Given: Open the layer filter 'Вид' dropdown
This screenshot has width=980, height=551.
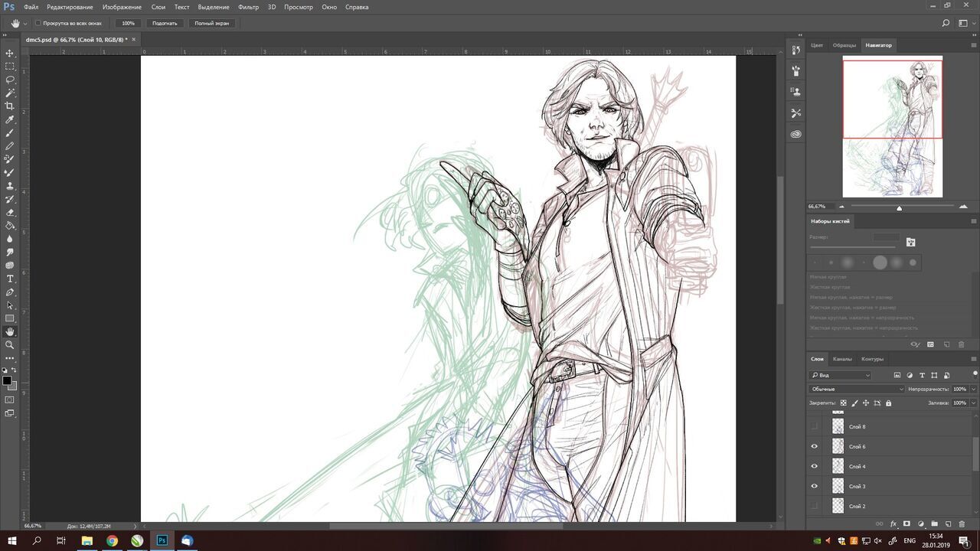Looking at the screenshot, I should coord(841,375).
